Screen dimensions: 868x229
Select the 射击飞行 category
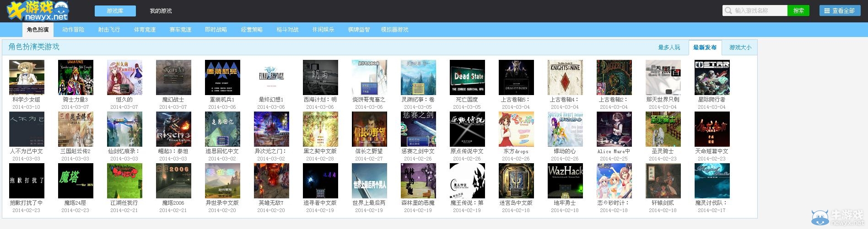pyautogui.click(x=109, y=29)
